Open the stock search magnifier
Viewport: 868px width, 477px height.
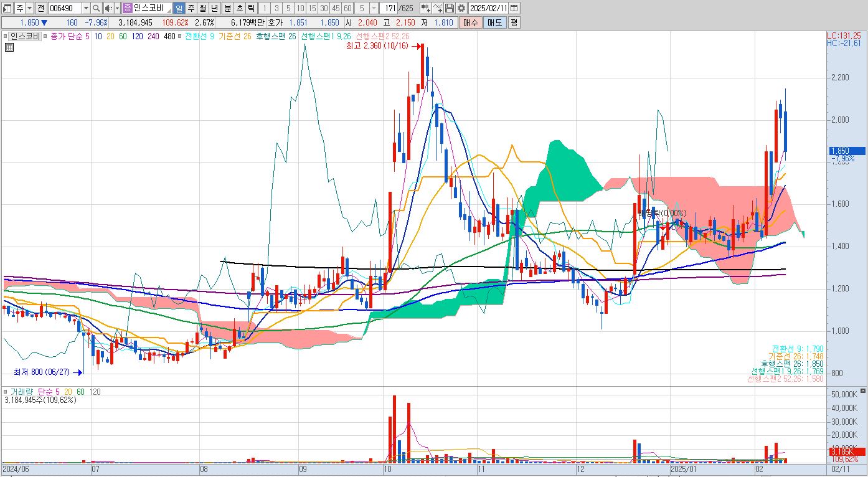(x=97, y=8)
